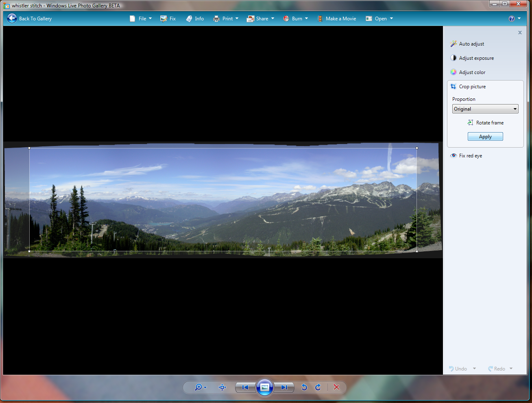Click the Back To Gallery label
The height and width of the screenshot is (403, 532).
35,19
